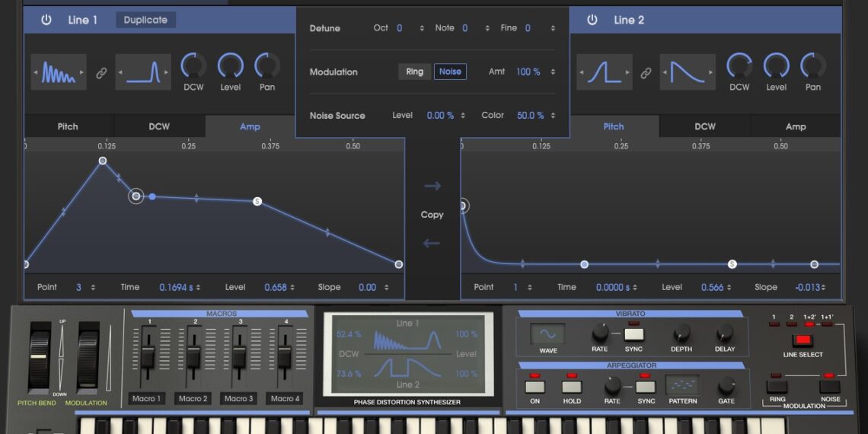Click the Arpeggiator RATE knob
The height and width of the screenshot is (434, 868).
tap(612, 385)
